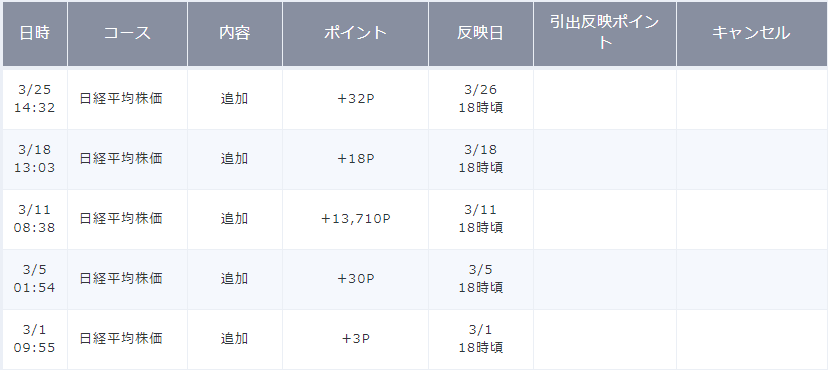The image size is (828, 370).
Task: Click 3/26 18時頃 reflection date cell
Action: [x=481, y=99]
